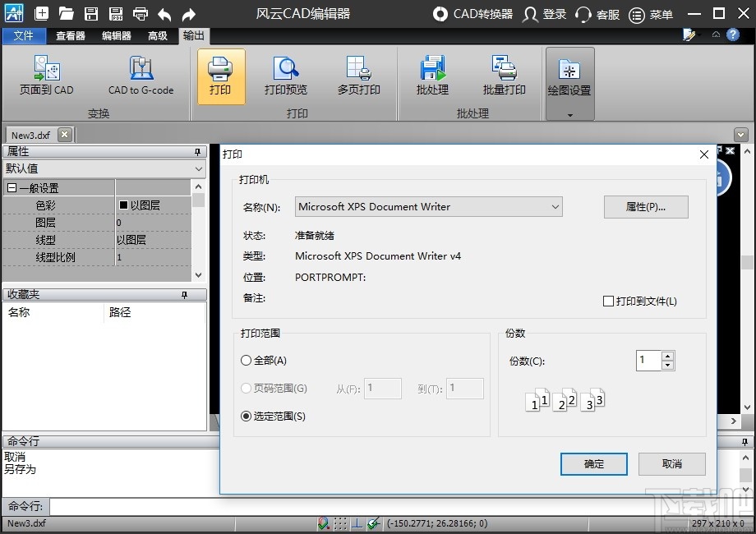
Task: Click the 批处理 batch process icon
Action: pyautogui.click(x=432, y=76)
